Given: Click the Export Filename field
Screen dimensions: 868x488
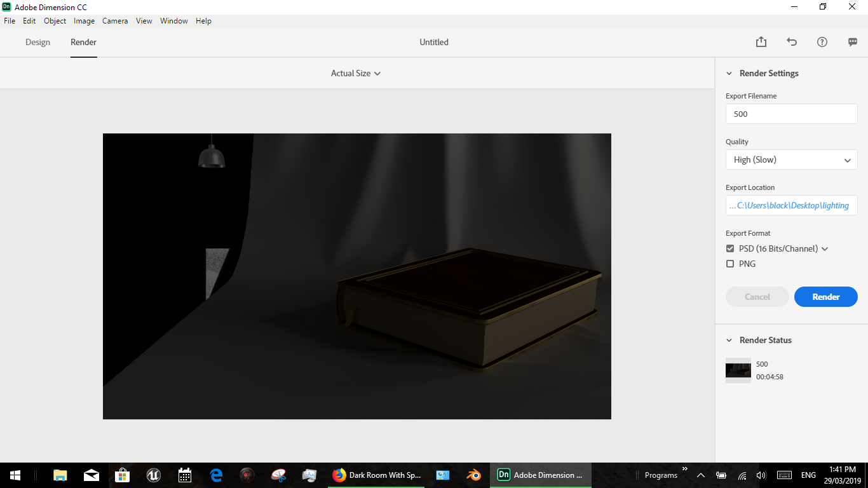Looking at the screenshot, I should [x=792, y=114].
